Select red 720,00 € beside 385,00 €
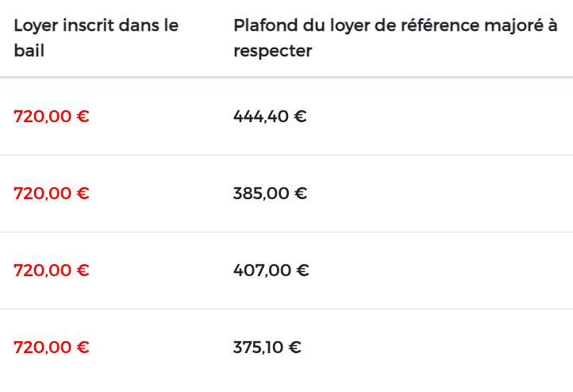Image resolution: width=573 pixels, height=392 pixels. [x=52, y=194]
